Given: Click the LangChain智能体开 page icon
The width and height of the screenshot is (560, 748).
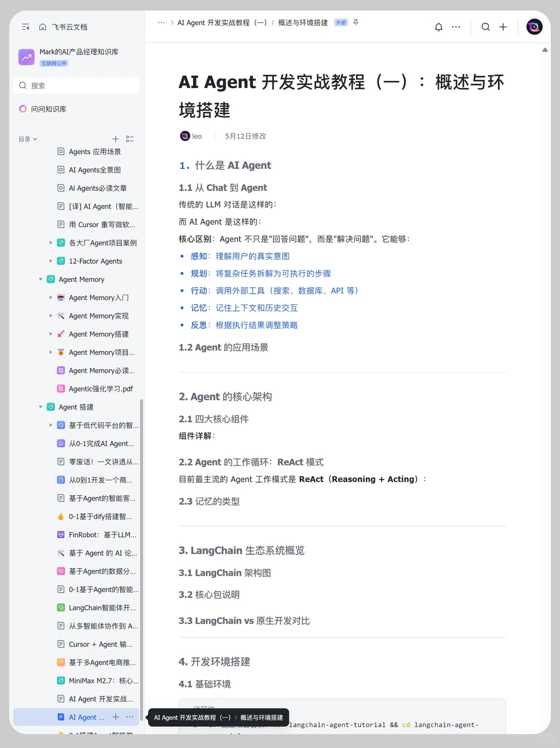Looking at the screenshot, I should 61,608.
